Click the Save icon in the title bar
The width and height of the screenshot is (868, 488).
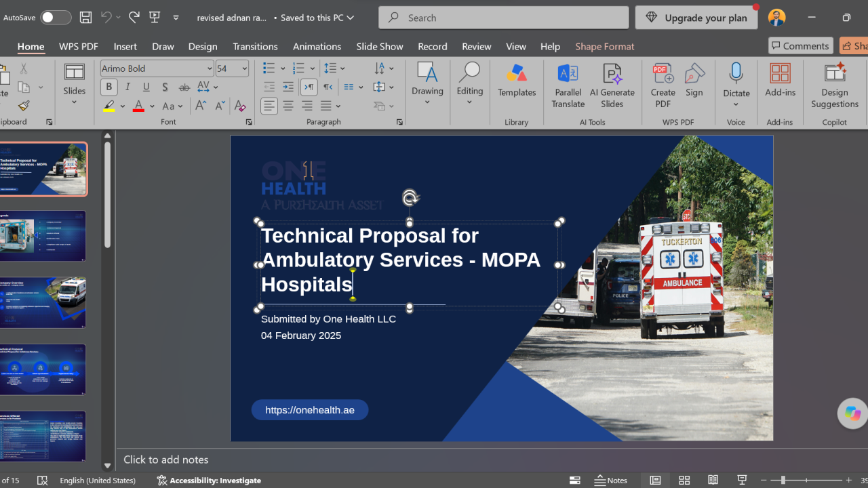tap(85, 18)
